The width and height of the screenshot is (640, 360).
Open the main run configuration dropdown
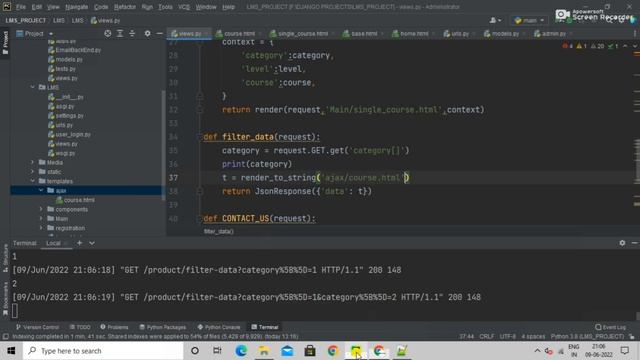(x=529, y=20)
